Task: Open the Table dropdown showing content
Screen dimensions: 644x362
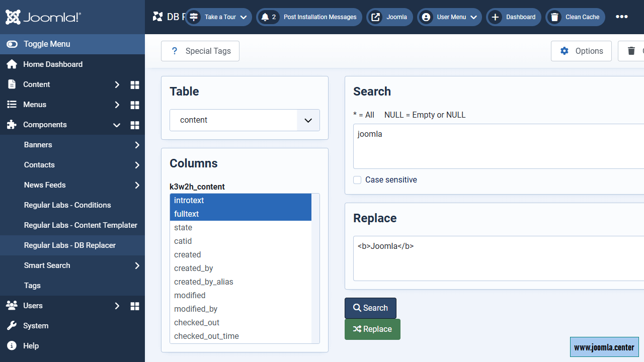Action: [245, 120]
